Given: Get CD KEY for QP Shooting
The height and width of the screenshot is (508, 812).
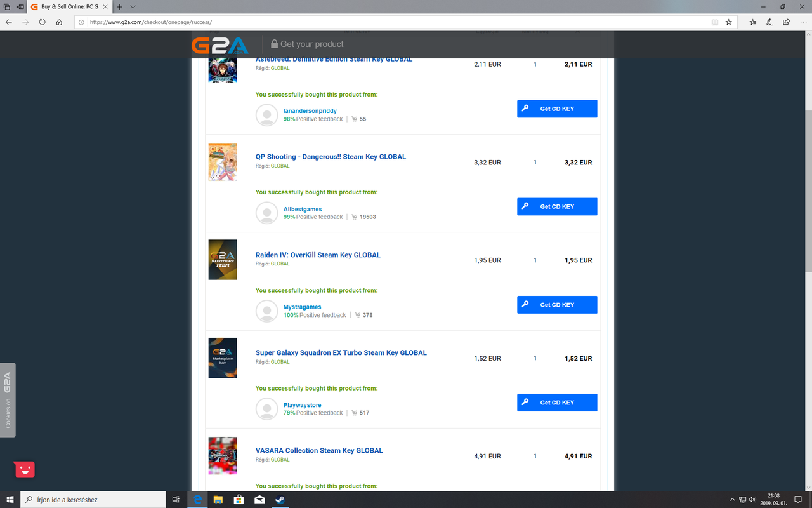Looking at the screenshot, I should (x=557, y=206).
